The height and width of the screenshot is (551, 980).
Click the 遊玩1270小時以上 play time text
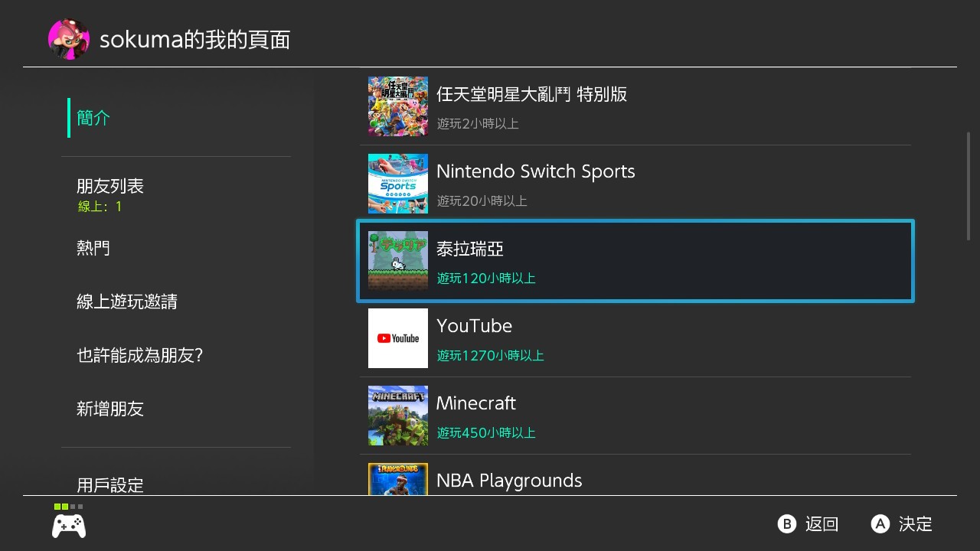[x=491, y=355]
